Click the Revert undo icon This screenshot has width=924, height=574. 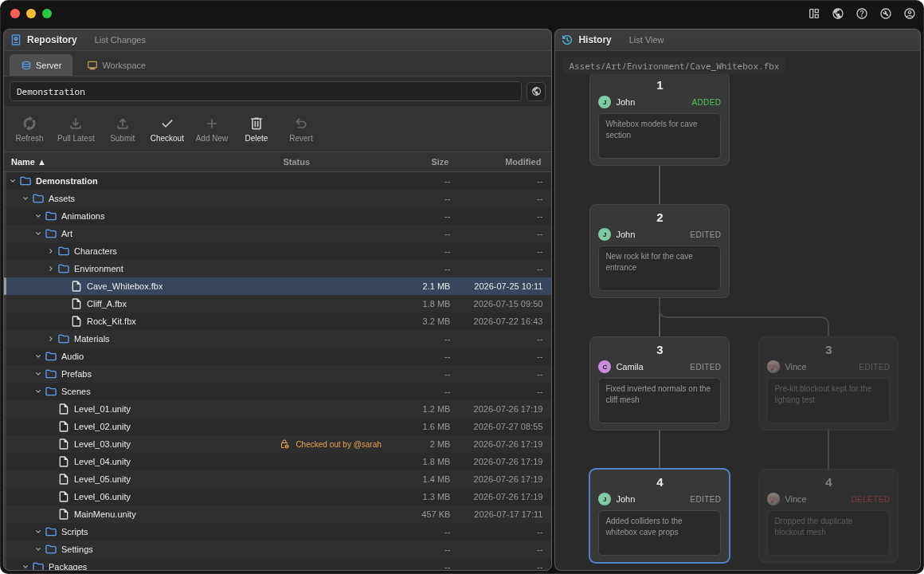point(301,124)
